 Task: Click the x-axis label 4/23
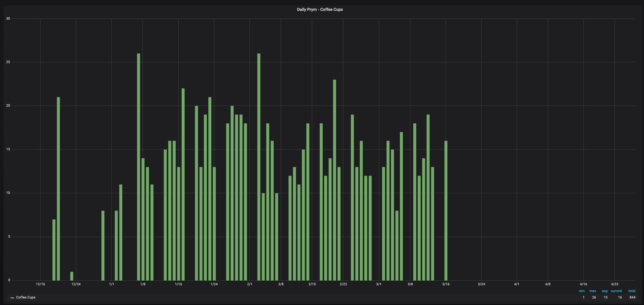614,284
